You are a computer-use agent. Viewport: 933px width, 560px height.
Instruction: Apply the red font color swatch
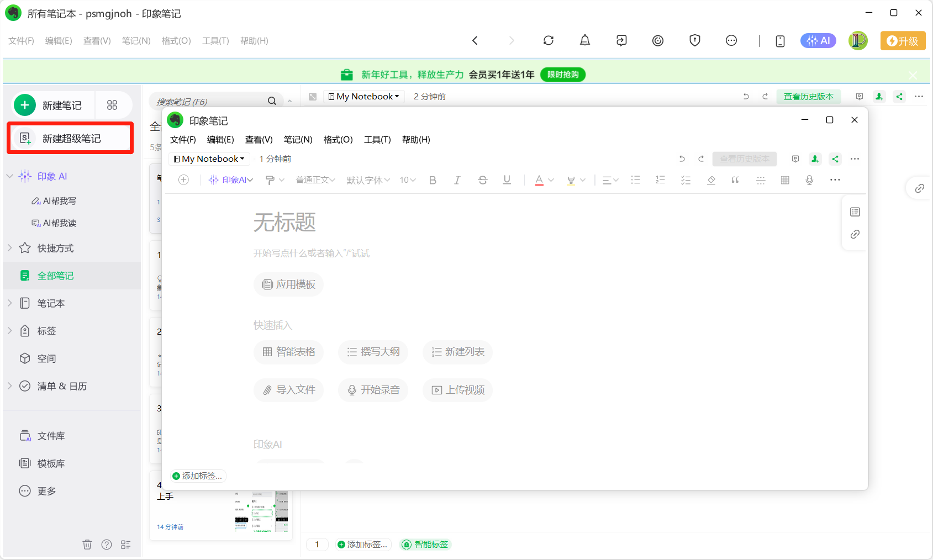(x=539, y=180)
